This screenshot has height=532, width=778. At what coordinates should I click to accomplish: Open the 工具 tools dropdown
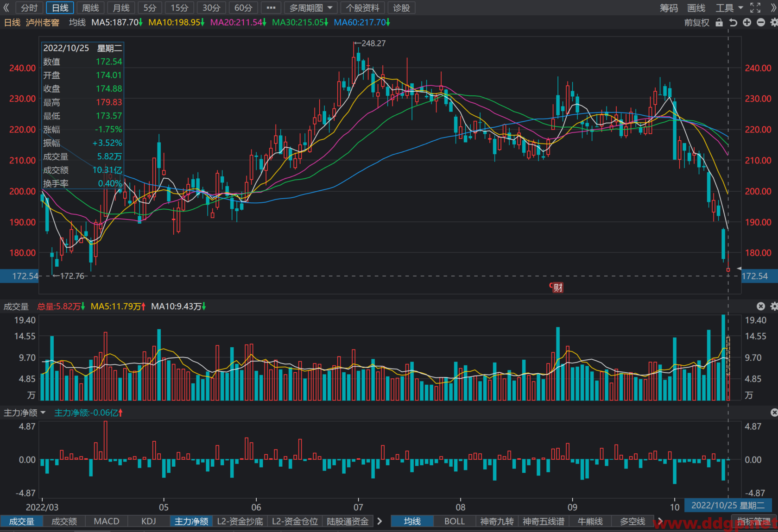729,8
